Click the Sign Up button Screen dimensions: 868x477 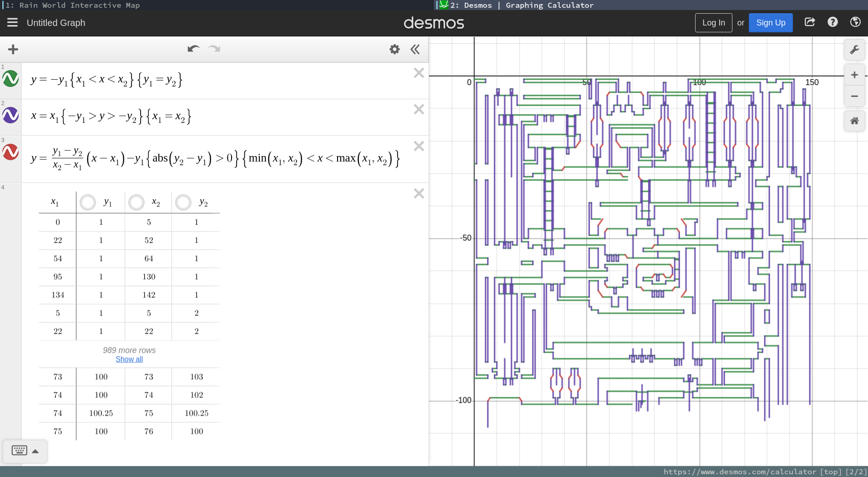[x=770, y=22]
